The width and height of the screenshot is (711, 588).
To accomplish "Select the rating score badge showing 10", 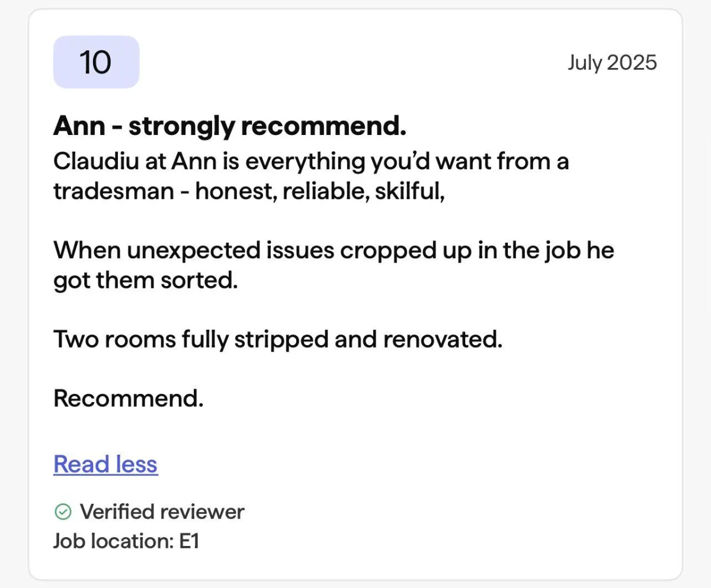I will (x=96, y=62).
